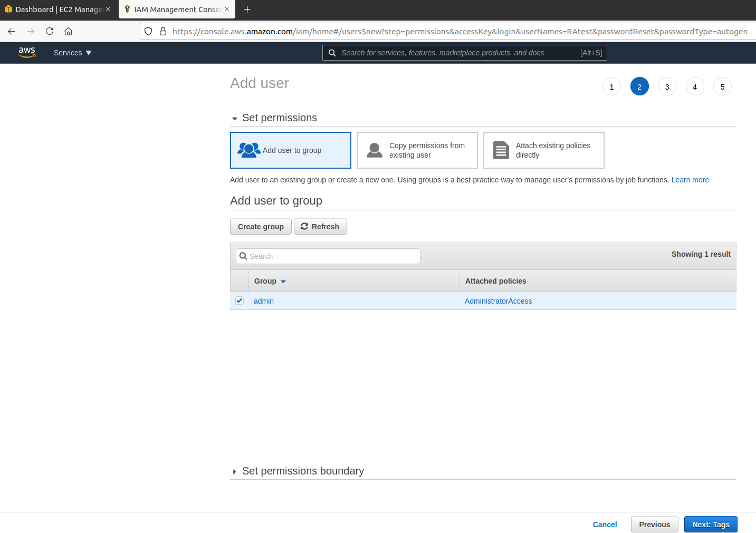Open the admin group link
The width and height of the screenshot is (756, 533).
(x=264, y=301)
